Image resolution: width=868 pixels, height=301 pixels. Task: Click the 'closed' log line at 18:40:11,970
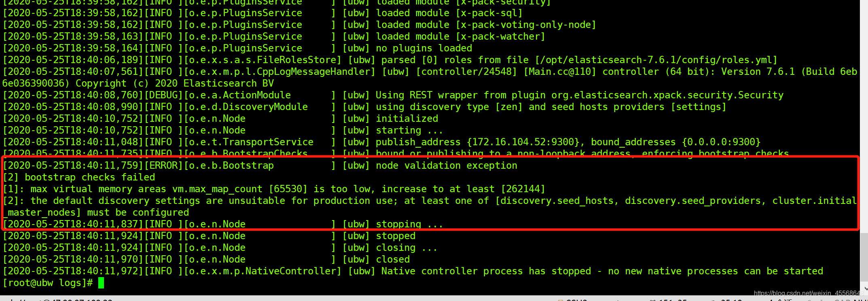(206, 259)
